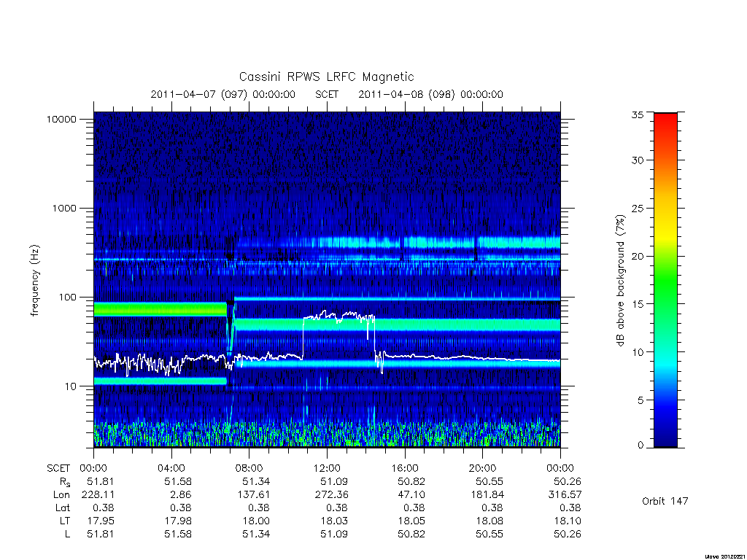The height and width of the screenshot is (560, 747).
Task: Click the '100' frequency tick label
Action: 68,297
